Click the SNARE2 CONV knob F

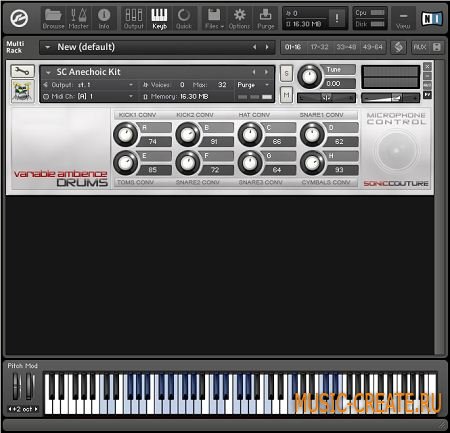coord(188,163)
